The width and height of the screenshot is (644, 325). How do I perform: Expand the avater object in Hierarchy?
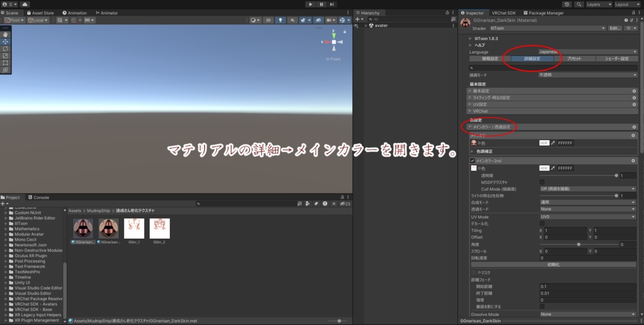(x=365, y=25)
